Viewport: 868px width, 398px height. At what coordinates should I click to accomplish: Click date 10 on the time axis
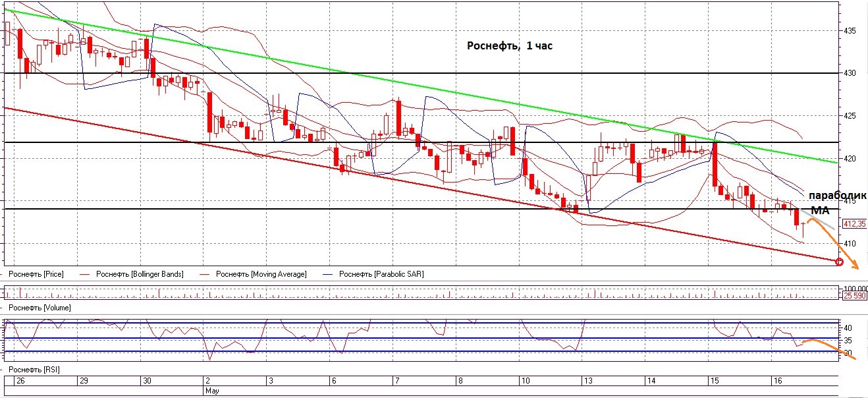pos(524,381)
